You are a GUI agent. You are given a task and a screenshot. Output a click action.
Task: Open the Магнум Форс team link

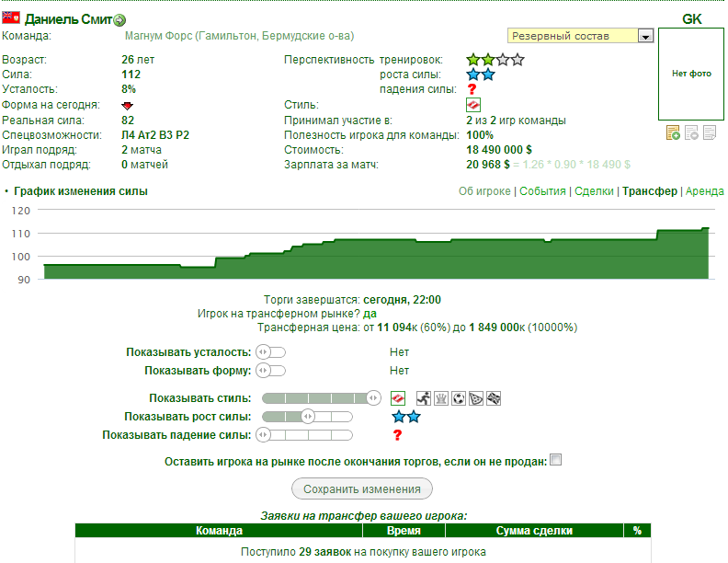[239, 36]
